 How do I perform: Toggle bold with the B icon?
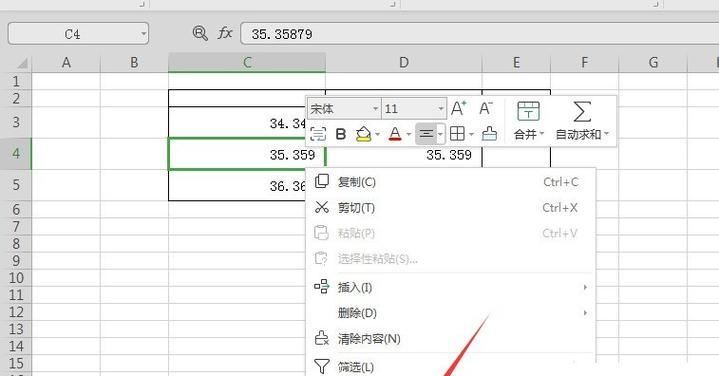click(341, 134)
